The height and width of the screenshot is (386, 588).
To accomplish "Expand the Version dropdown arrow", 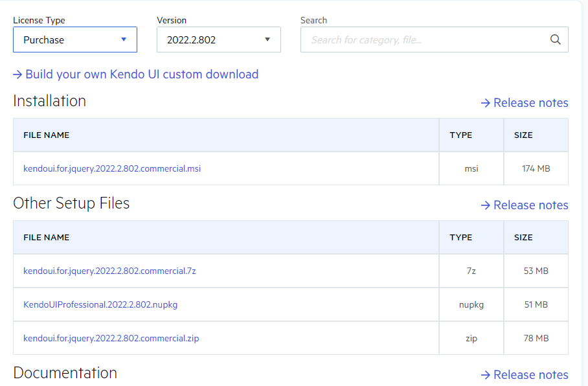I will pyautogui.click(x=267, y=40).
